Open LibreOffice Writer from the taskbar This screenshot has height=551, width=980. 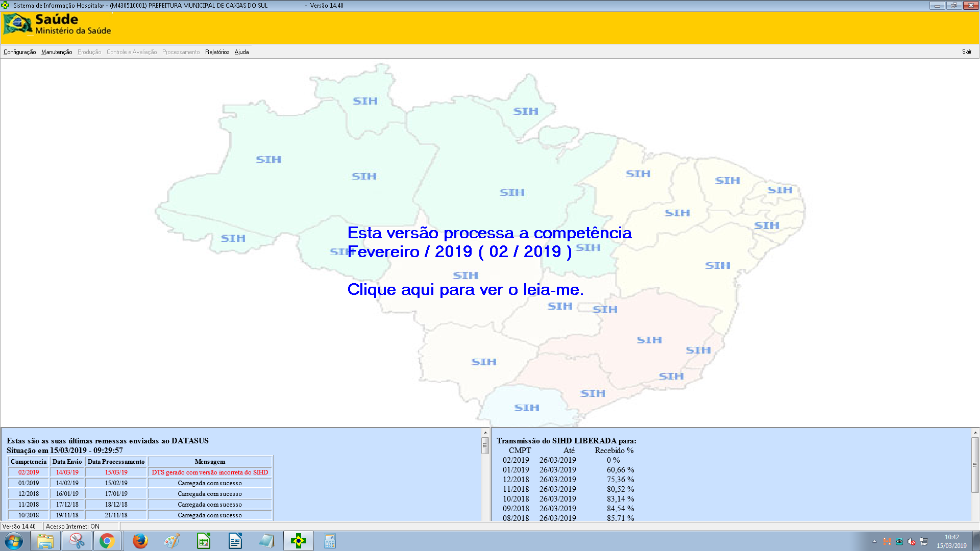coord(235,540)
